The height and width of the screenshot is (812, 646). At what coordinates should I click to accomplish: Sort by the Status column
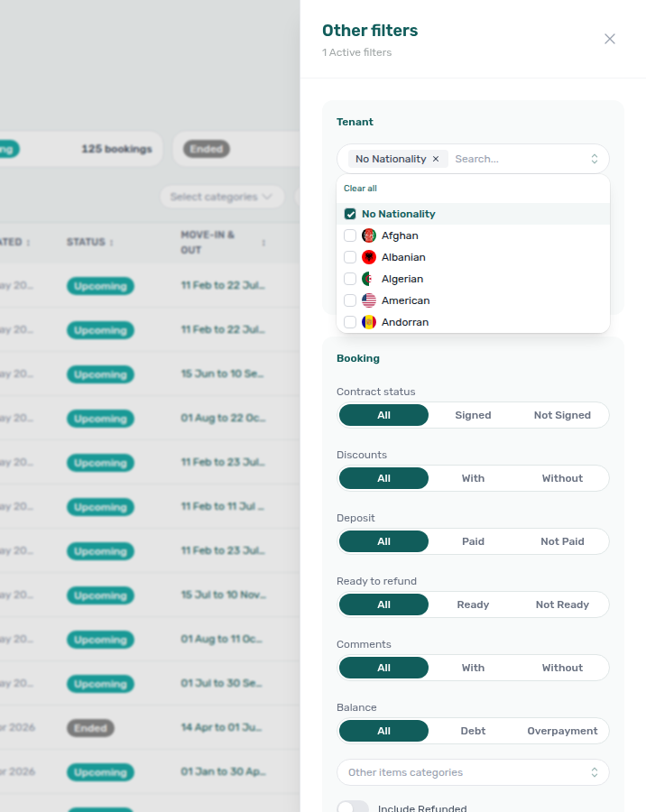pyautogui.click(x=90, y=242)
